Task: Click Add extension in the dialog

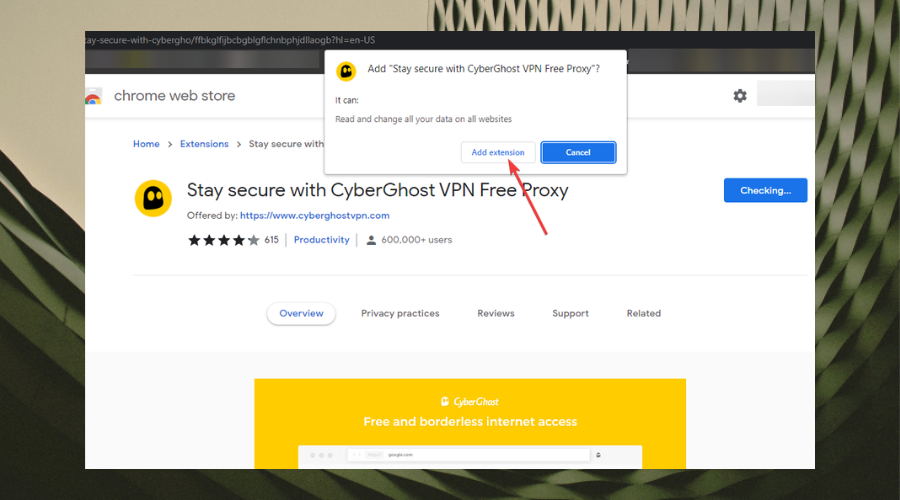Action: (x=498, y=152)
